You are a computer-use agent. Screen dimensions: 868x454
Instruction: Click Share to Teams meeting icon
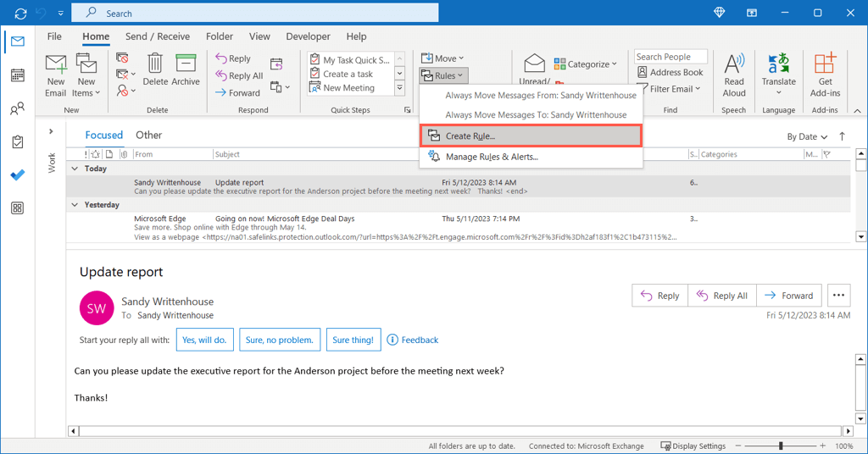click(276, 64)
